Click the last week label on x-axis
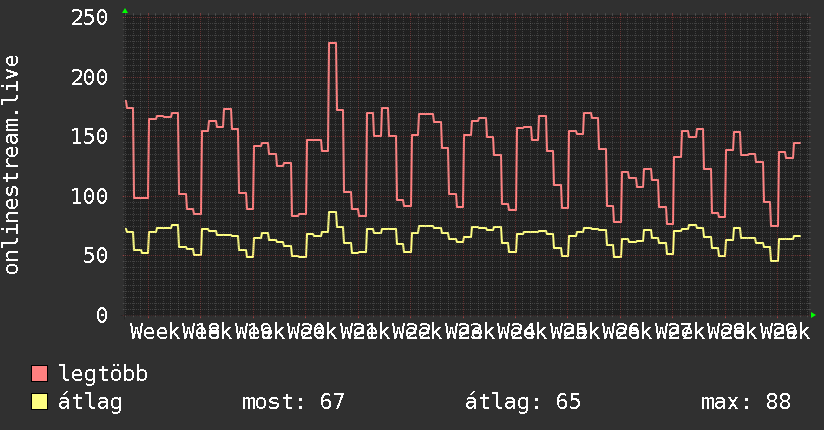 coord(785,332)
